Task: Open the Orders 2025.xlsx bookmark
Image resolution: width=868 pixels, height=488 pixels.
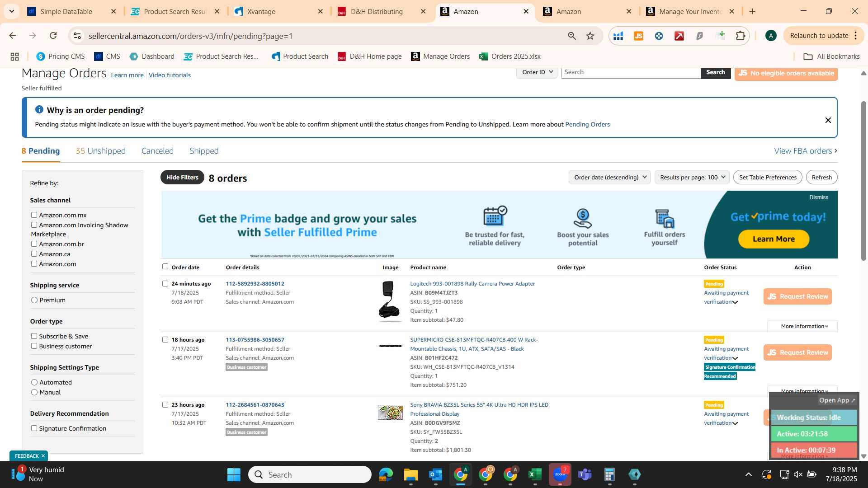Action: (510, 56)
